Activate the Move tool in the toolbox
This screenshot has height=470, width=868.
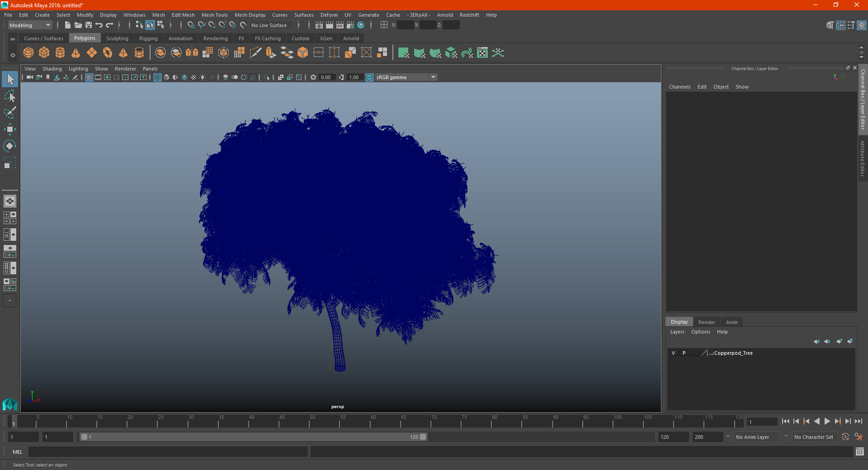(10, 130)
